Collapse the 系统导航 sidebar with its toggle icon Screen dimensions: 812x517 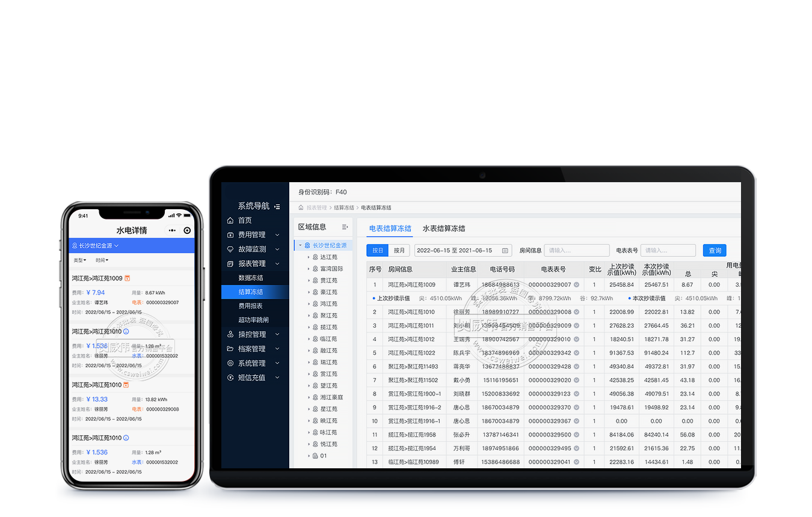point(277,206)
